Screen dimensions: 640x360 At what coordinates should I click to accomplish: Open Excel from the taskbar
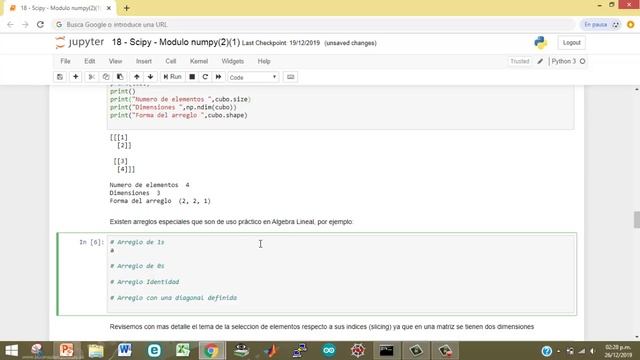point(183,351)
